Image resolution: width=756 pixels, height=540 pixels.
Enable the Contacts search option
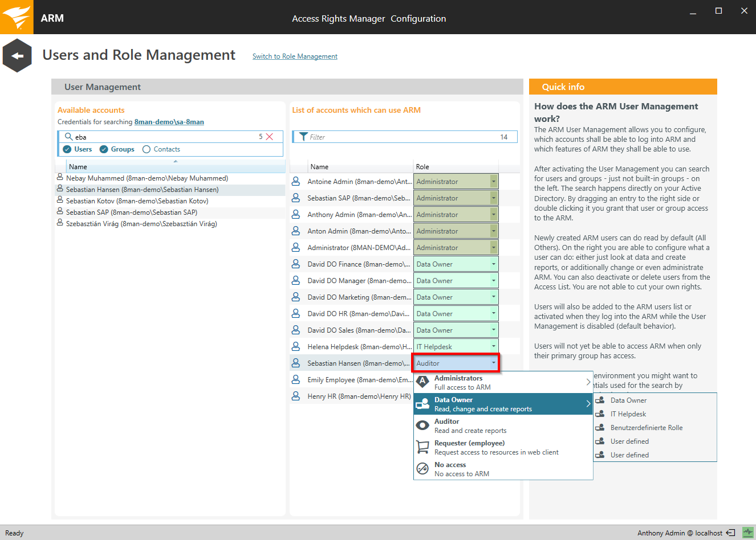(x=147, y=149)
